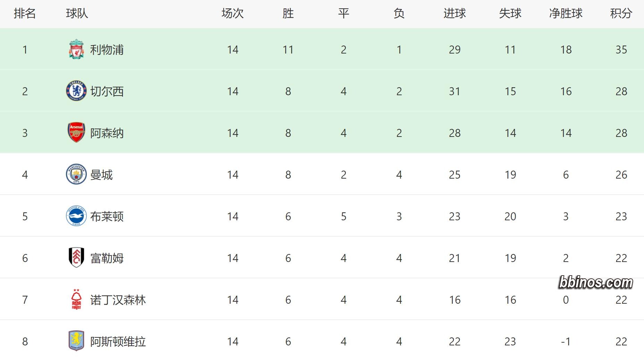Image resolution: width=644 pixels, height=360 pixels.
Task: Click the Liverpool club crest icon
Action: pos(76,49)
